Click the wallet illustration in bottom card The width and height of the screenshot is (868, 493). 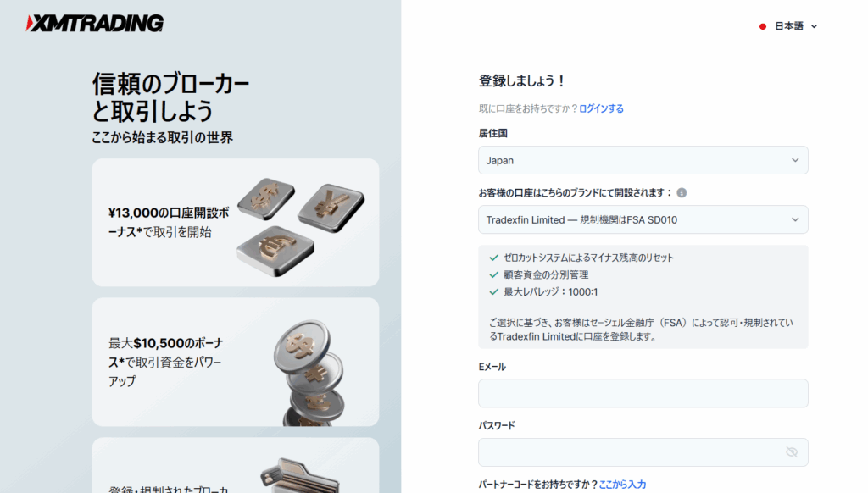click(x=299, y=476)
